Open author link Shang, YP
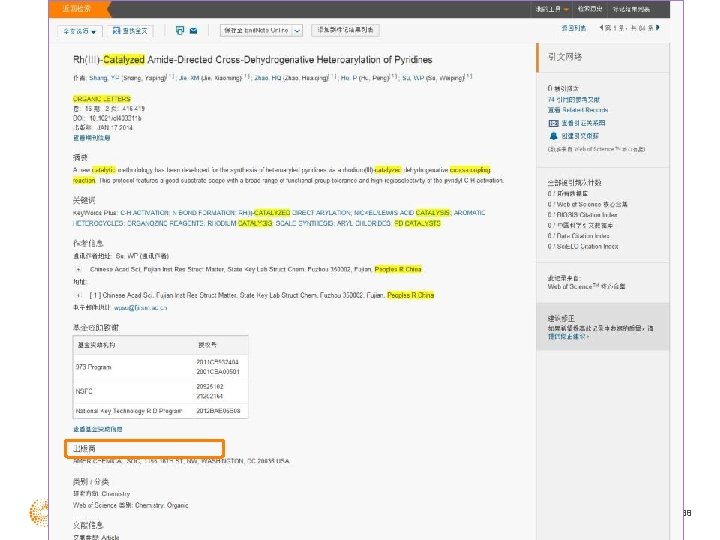Viewport: 720px width, 540px height. click(x=104, y=78)
